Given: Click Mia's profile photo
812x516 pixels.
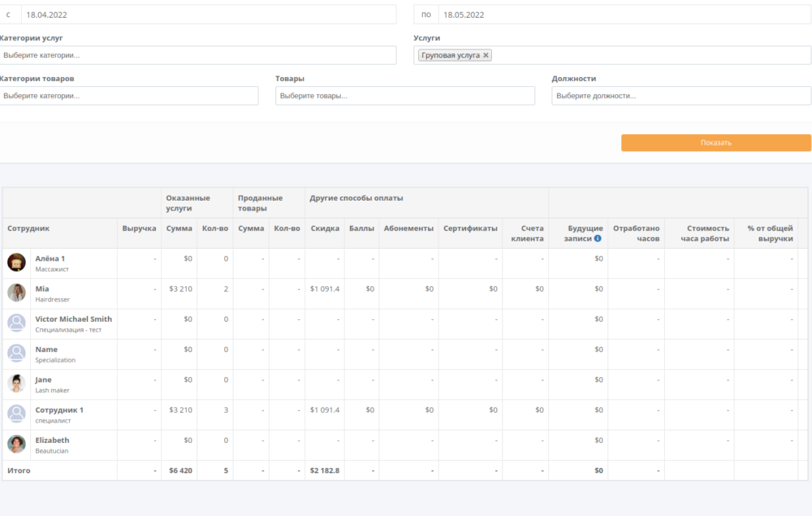Looking at the screenshot, I should 16,293.
